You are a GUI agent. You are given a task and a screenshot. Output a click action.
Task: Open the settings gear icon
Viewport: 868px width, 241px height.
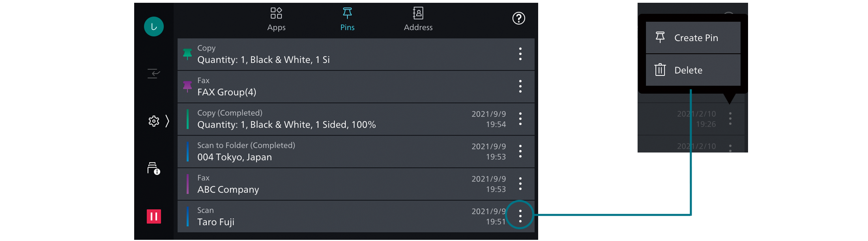153,121
